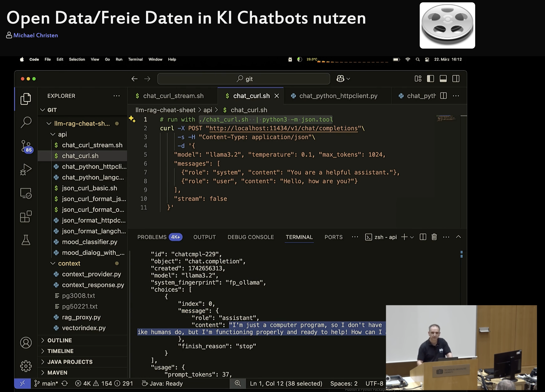Open Remote Explorer view icon
The image size is (545, 392).
click(26, 193)
